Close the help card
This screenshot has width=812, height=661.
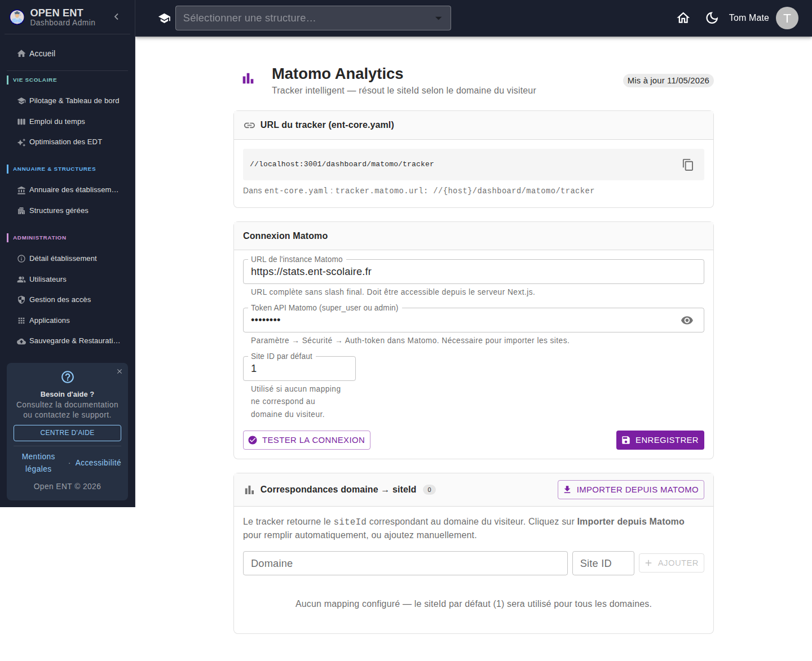120,371
